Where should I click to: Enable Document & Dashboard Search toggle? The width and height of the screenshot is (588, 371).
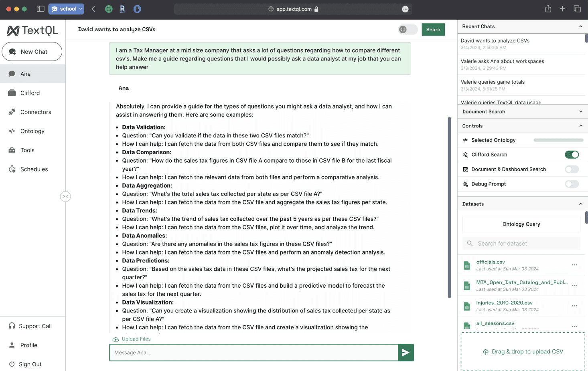572,169
